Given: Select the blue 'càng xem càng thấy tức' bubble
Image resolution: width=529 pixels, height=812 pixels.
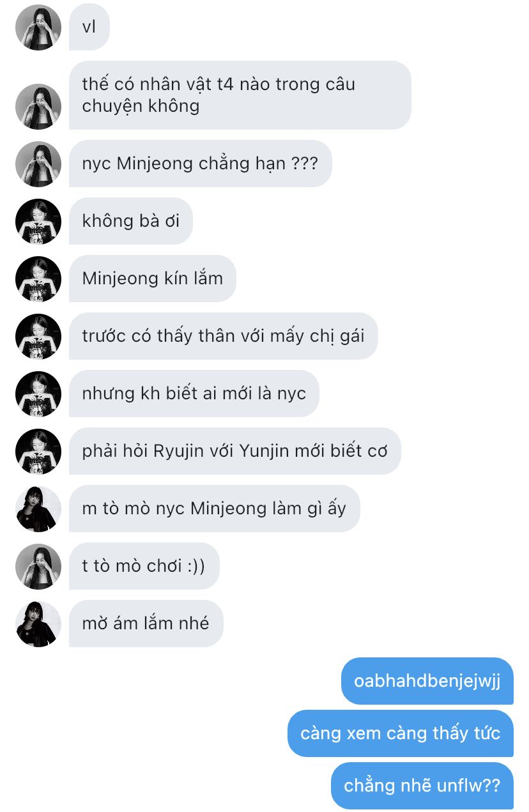Looking at the screenshot, I should (401, 733).
